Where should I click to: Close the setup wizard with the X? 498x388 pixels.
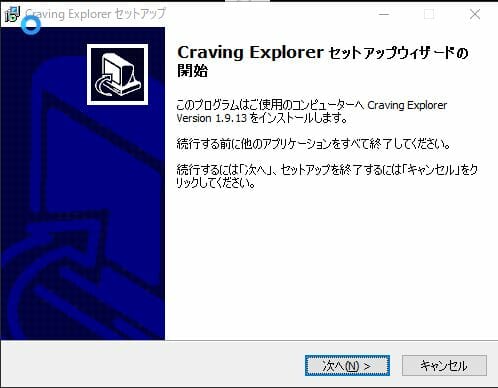click(x=475, y=14)
